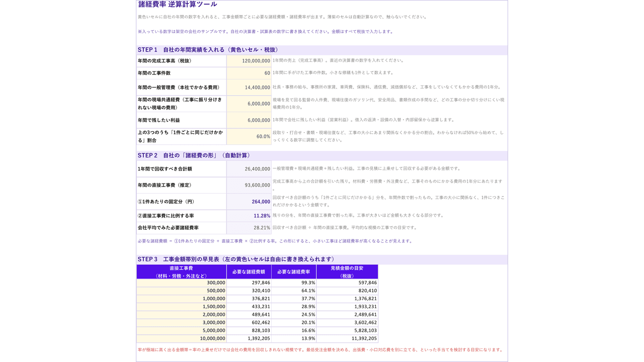644x362 pixels.
Task: Click the 320,410 overhead amount cell
Action: (x=249, y=291)
